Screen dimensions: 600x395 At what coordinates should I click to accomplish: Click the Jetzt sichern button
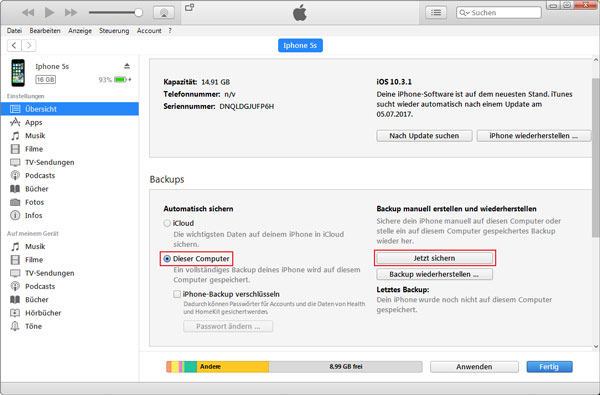[434, 258]
